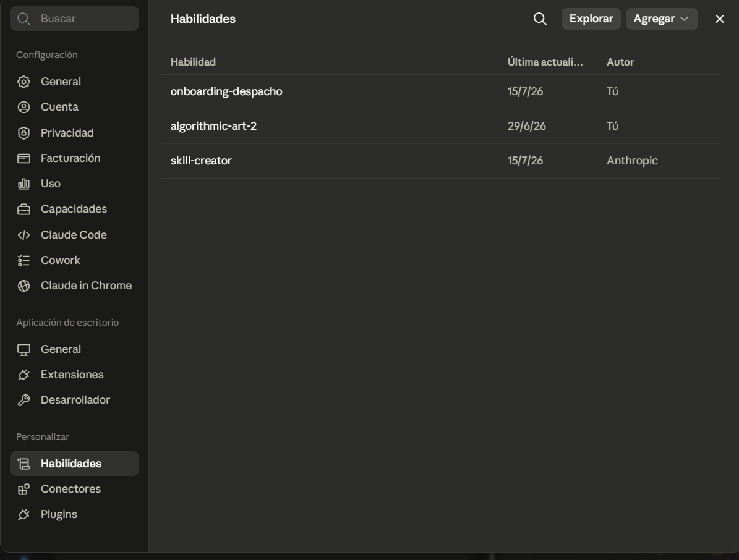Screen dimensions: 739x560
Task: Click the Anthropic author cell
Action: pos(632,161)
